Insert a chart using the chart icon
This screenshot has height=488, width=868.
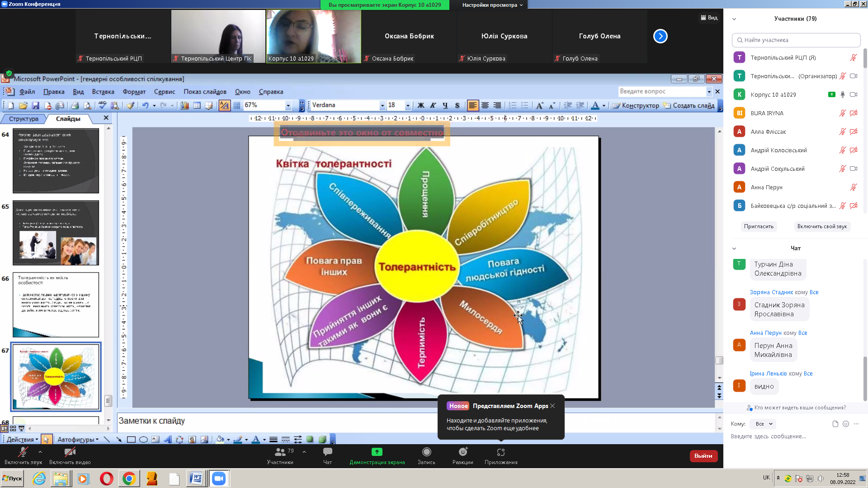click(184, 105)
